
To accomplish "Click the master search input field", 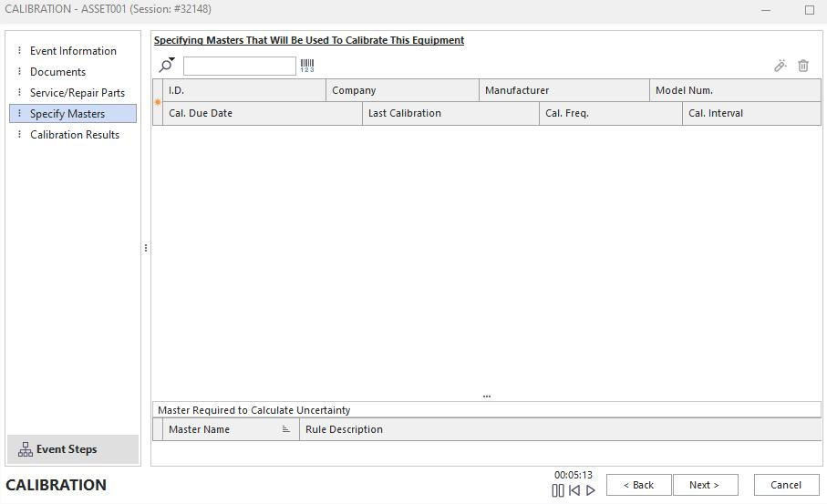I will (x=240, y=66).
